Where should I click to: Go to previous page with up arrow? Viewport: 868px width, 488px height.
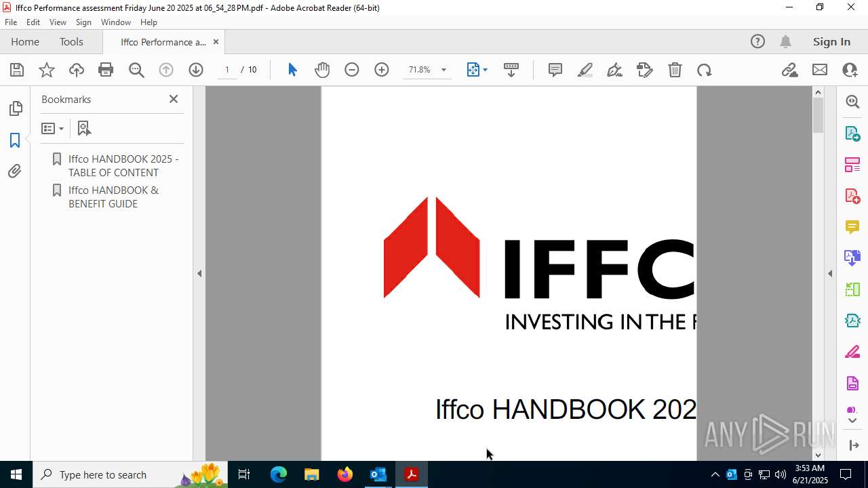point(166,70)
